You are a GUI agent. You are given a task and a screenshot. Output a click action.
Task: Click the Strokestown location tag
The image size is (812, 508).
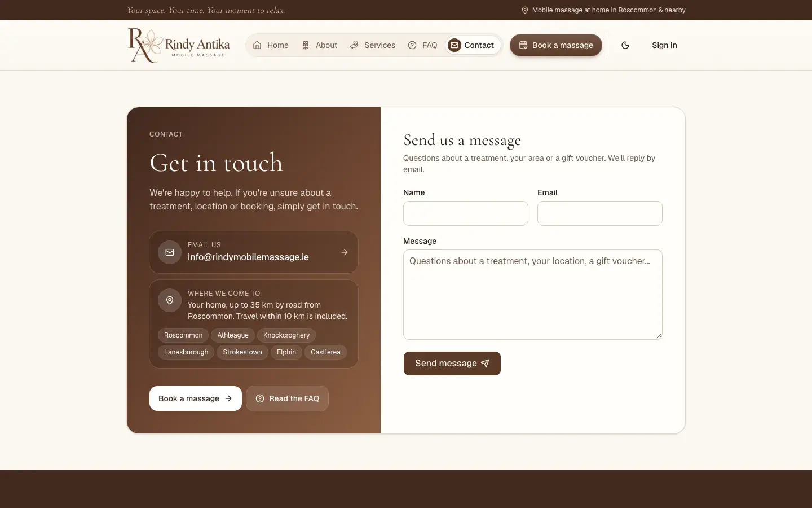click(x=242, y=352)
